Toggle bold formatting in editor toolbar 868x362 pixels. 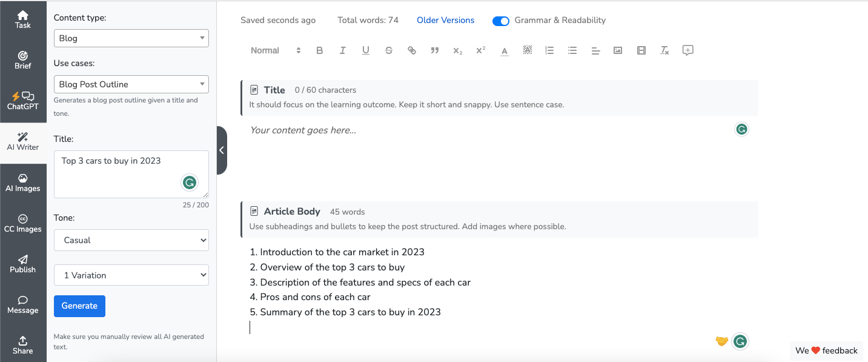pos(320,51)
